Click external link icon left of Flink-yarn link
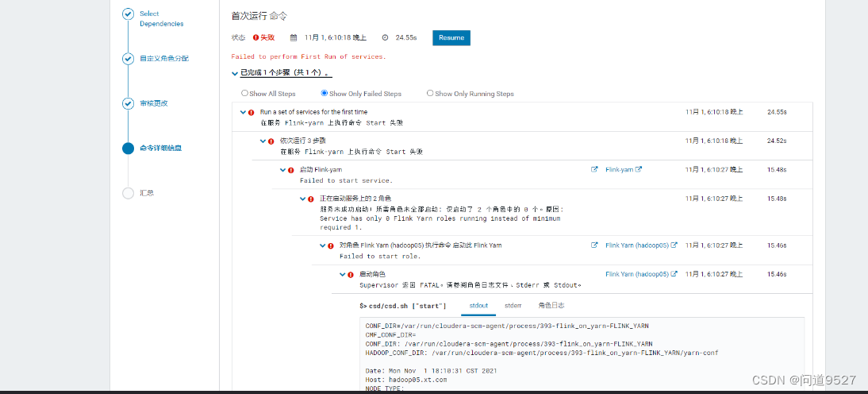This screenshot has height=394, width=868. tap(594, 169)
